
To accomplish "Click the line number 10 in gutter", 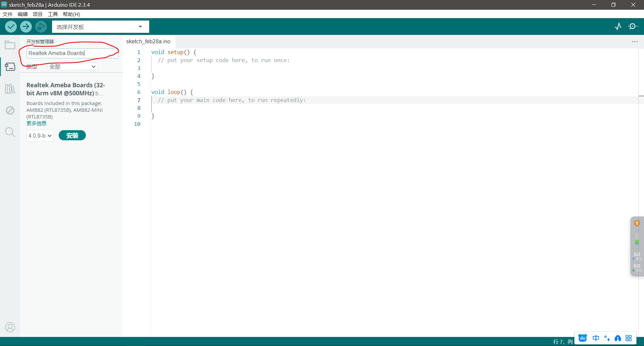I will click(137, 124).
